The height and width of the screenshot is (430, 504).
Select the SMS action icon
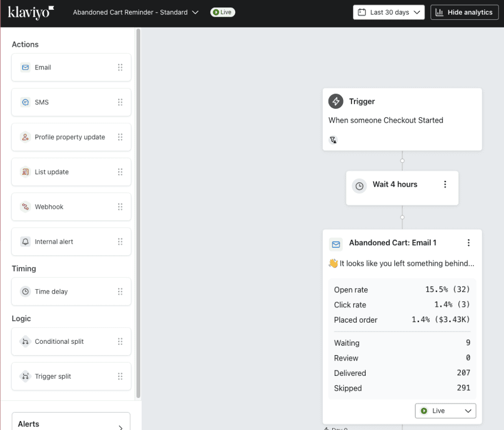coord(26,102)
